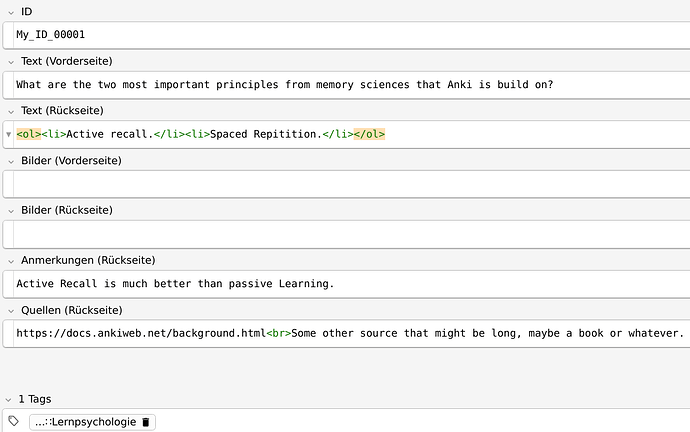Click the Text (Rückseite) field label
690x432 pixels.
pyautogui.click(x=62, y=110)
